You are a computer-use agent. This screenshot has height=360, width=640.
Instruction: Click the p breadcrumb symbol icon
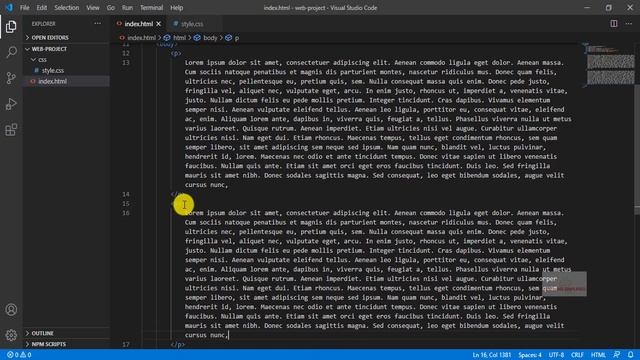click(x=229, y=38)
